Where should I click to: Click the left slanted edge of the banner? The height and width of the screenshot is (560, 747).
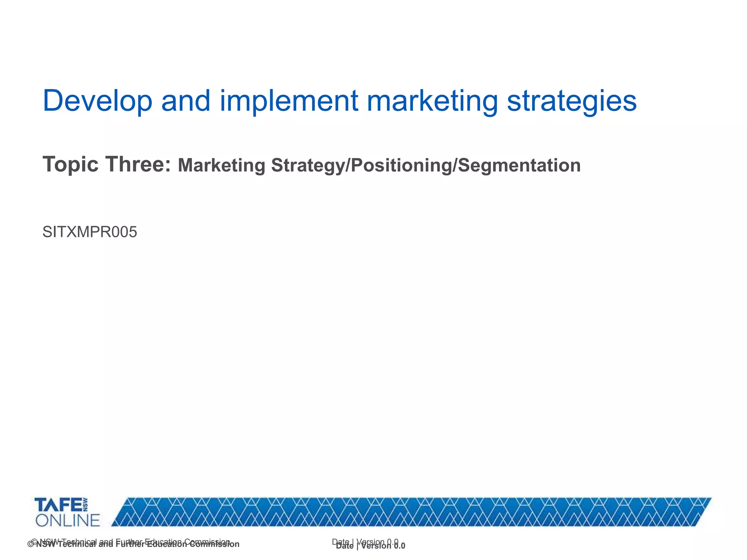pos(120,512)
